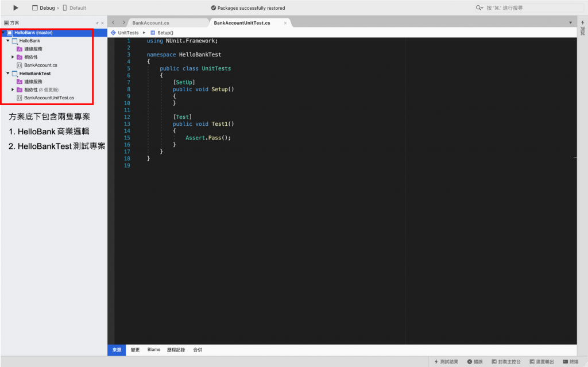Select the Blame view tab
588x367 pixels.
[x=154, y=350]
